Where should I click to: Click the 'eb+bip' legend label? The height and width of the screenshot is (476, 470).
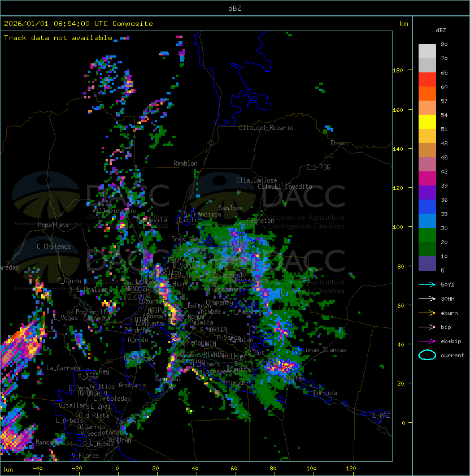(x=451, y=341)
